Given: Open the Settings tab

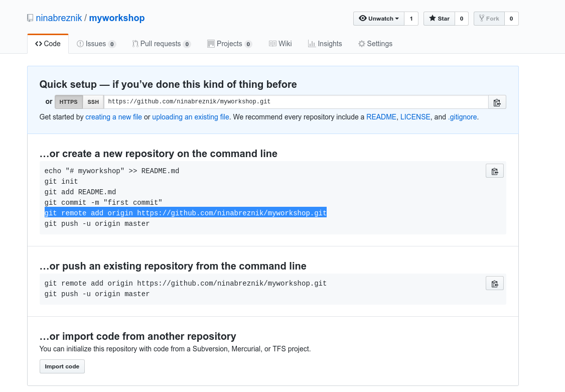Looking at the screenshot, I should (375, 44).
